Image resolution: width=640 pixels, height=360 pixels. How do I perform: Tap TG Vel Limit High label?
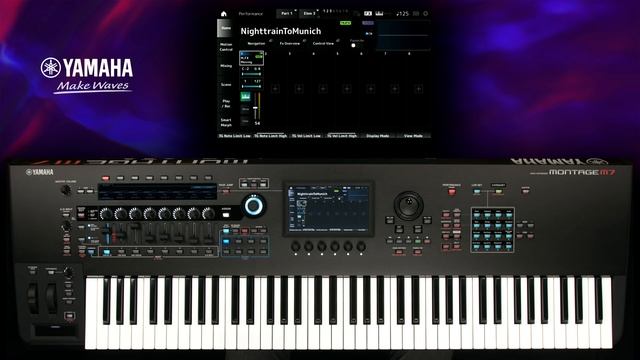pyautogui.click(x=342, y=136)
